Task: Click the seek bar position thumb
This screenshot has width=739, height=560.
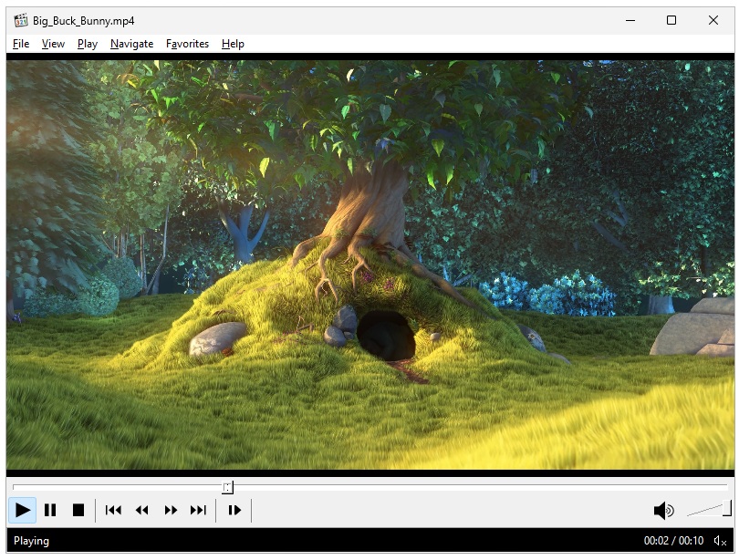Action: [x=228, y=488]
